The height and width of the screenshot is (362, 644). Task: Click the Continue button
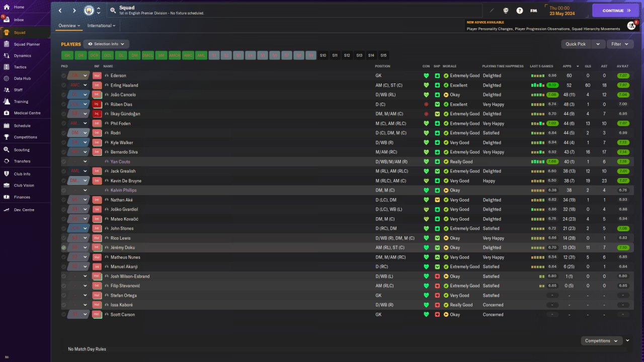(x=615, y=11)
